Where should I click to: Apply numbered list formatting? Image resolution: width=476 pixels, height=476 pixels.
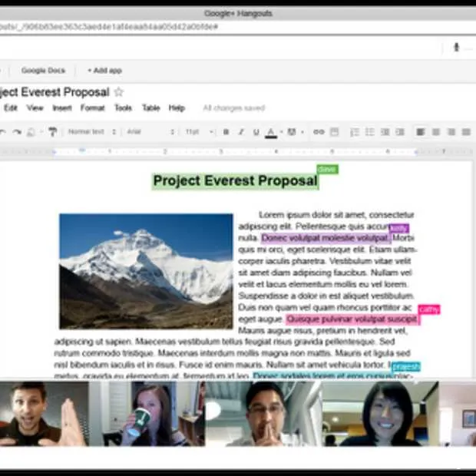tap(354, 132)
